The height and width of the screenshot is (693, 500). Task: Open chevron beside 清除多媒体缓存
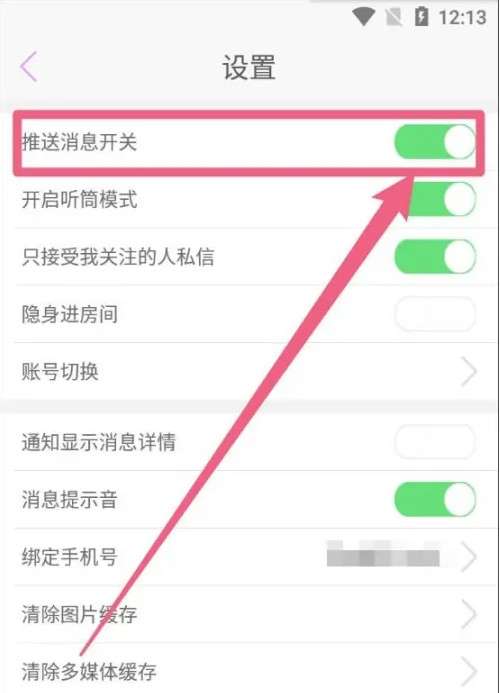coord(469,671)
